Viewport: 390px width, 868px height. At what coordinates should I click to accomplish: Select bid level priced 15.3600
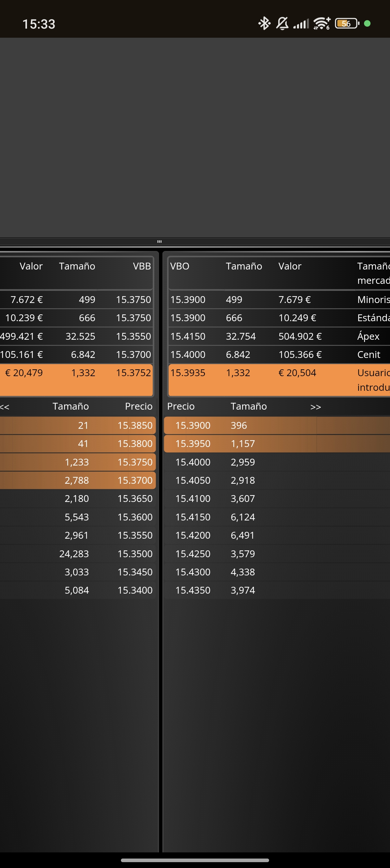pyautogui.click(x=78, y=517)
